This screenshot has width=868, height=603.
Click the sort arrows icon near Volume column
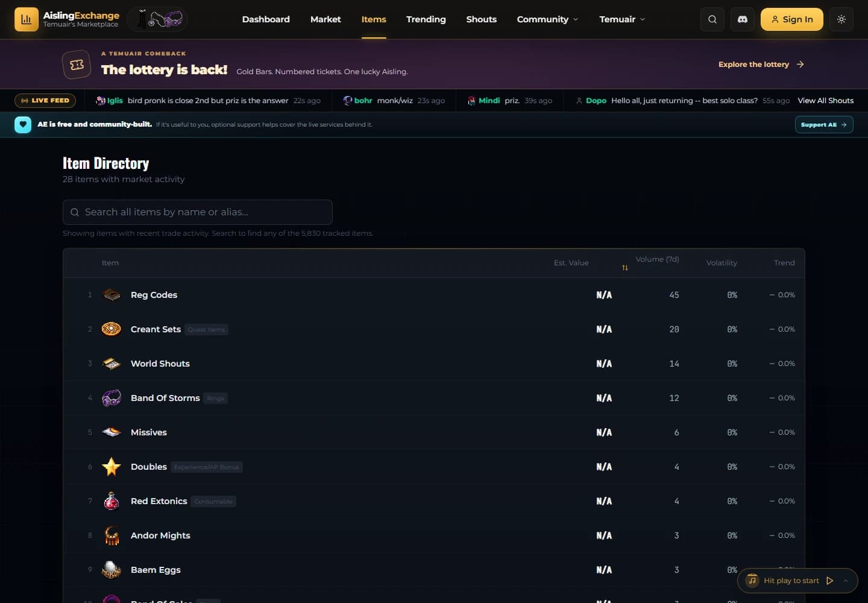point(625,268)
